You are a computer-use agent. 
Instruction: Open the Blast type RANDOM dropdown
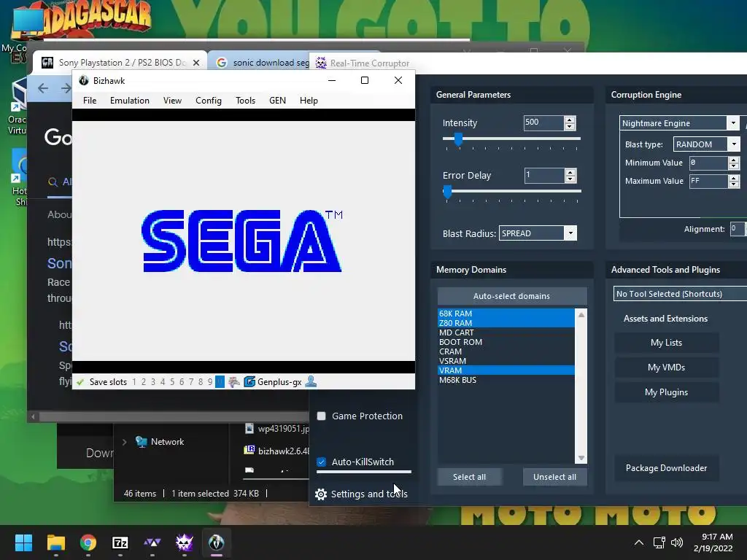point(734,144)
